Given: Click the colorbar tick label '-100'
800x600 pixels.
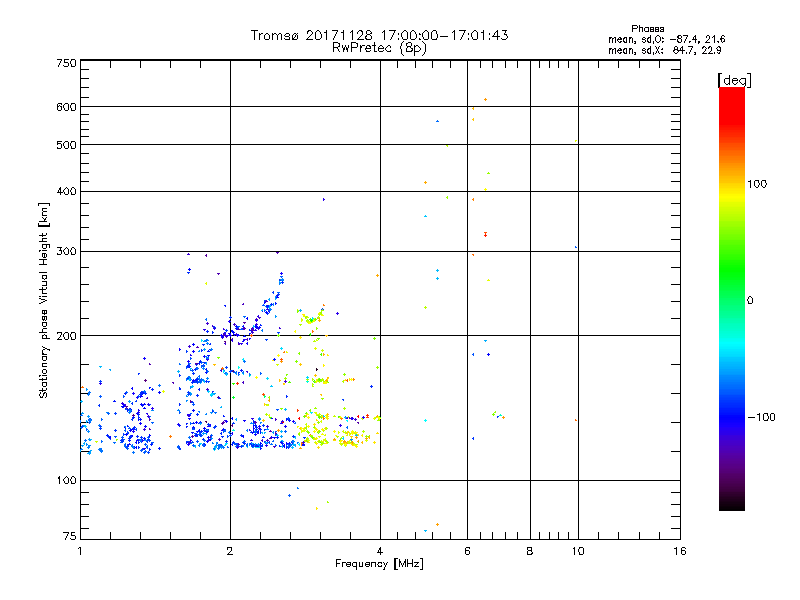Looking at the screenshot, I should [761, 417].
